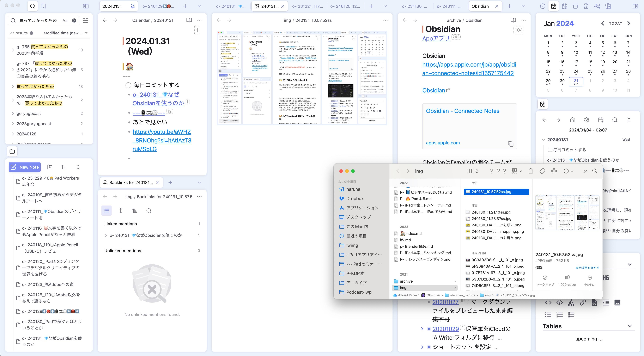
Task: Insert a link with the chain icon
Action: tap(583, 303)
